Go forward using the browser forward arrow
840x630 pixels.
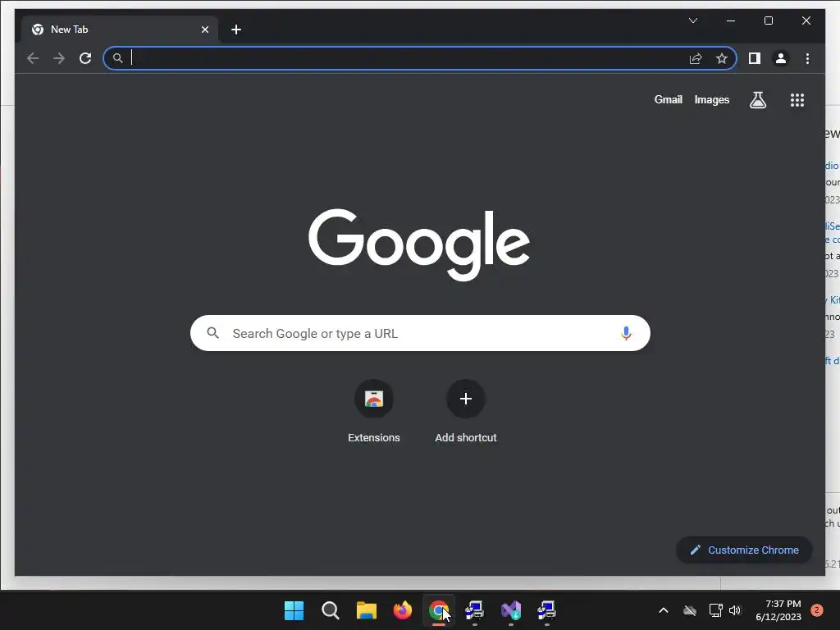59,58
